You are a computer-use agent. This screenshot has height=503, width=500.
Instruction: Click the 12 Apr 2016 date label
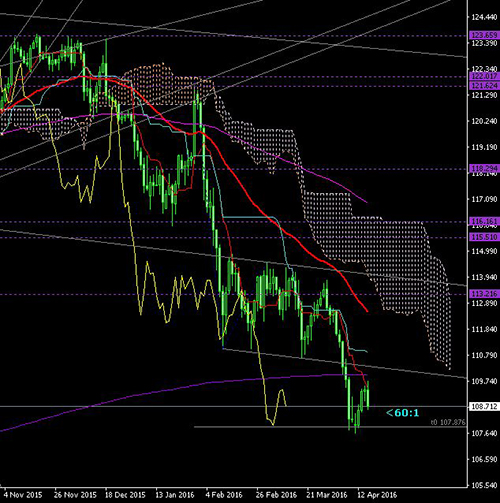pyautogui.click(x=377, y=495)
